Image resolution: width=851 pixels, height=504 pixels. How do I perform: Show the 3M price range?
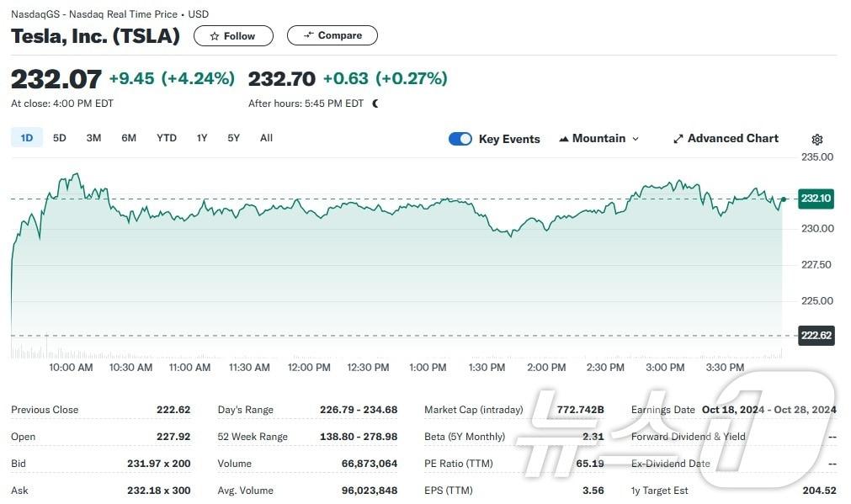click(93, 138)
